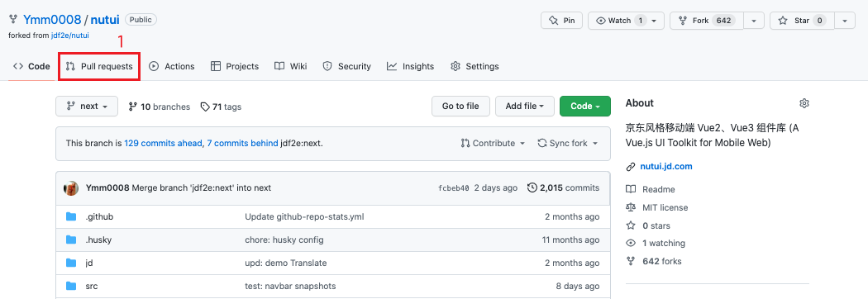
Task: Open 'upd: demo Translate' commit message
Action: [286, 263]
